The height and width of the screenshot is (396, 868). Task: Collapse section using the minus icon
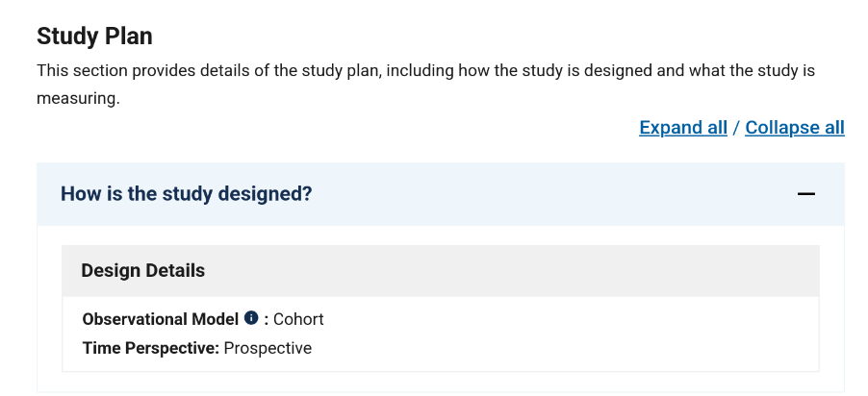(x=806, y=194)
